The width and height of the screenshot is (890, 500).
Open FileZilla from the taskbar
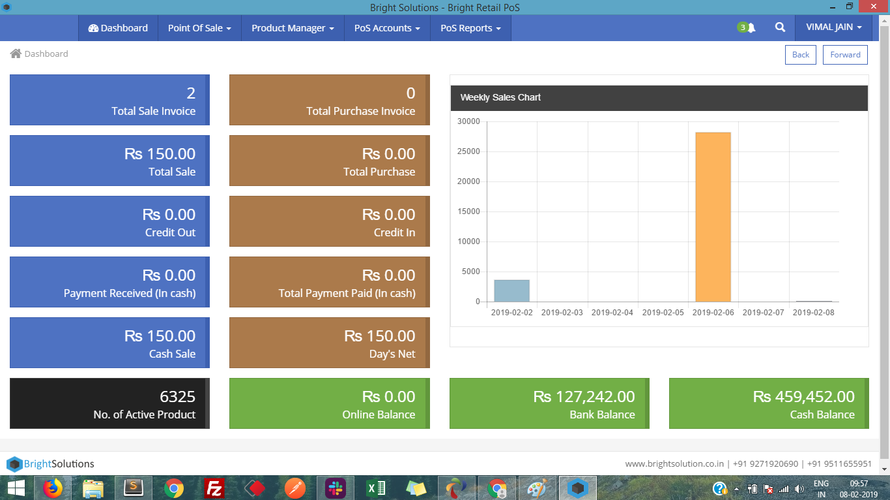[214, 488]
